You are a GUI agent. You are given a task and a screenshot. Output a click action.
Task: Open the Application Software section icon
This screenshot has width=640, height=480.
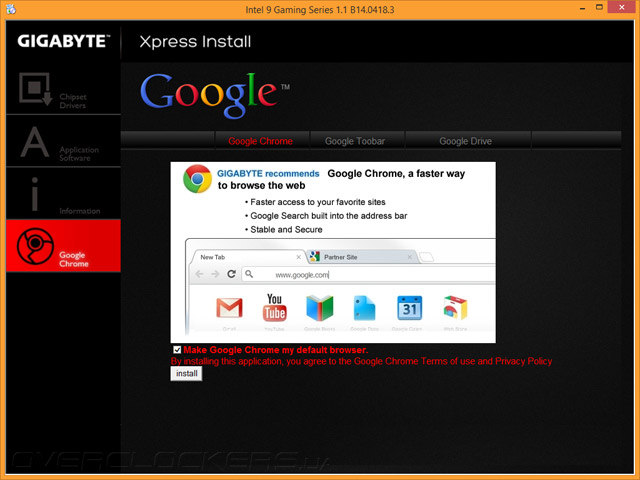[35, 142]
